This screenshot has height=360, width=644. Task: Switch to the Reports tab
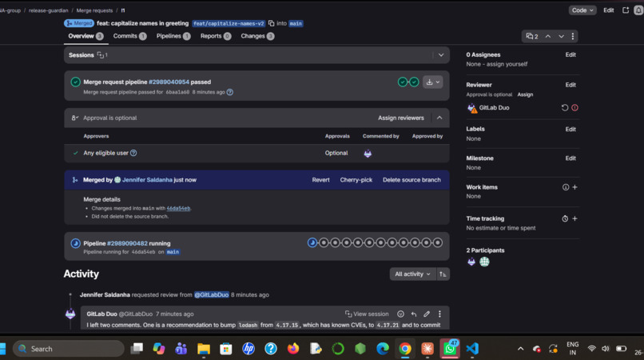pos(216,36)
